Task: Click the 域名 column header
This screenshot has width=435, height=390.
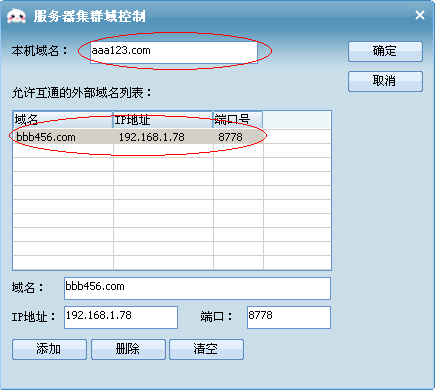Action: (63, 120)
